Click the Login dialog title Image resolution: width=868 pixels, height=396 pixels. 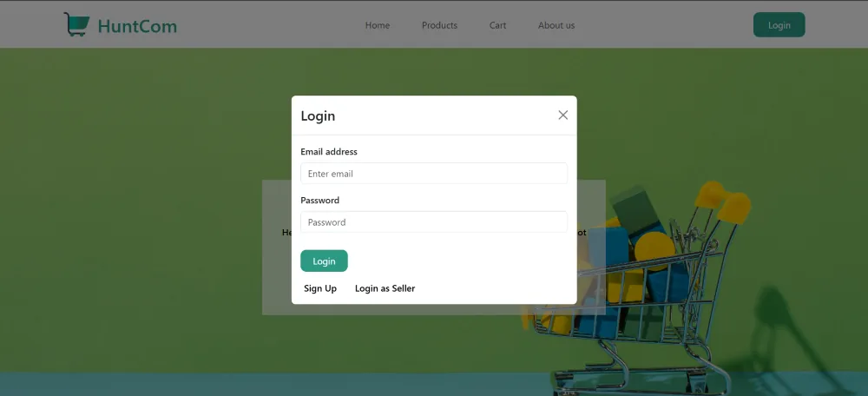[x=318, y=115]
